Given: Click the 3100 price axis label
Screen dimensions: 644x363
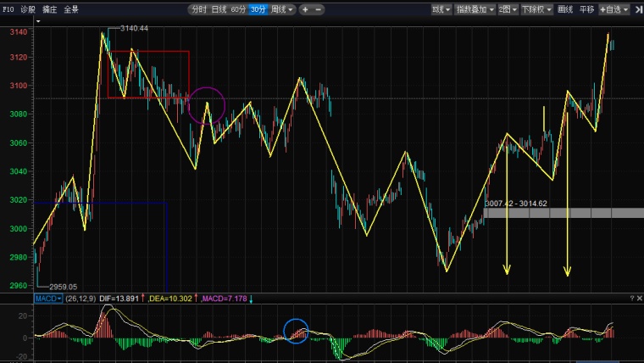Looking at the screenshot, I should [x=18, y=86].
